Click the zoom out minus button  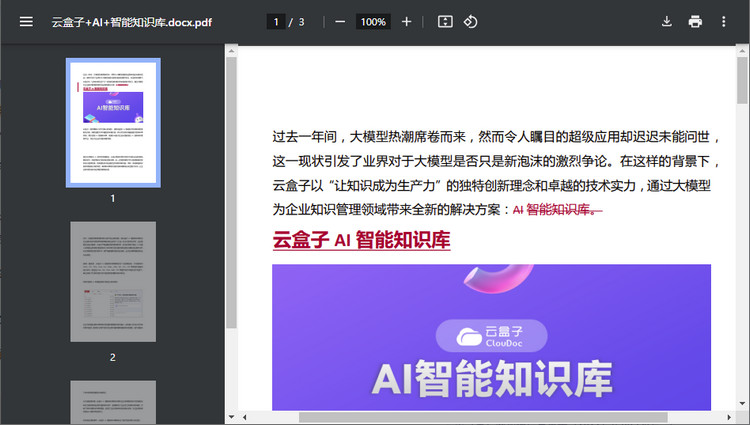point(340,22)
